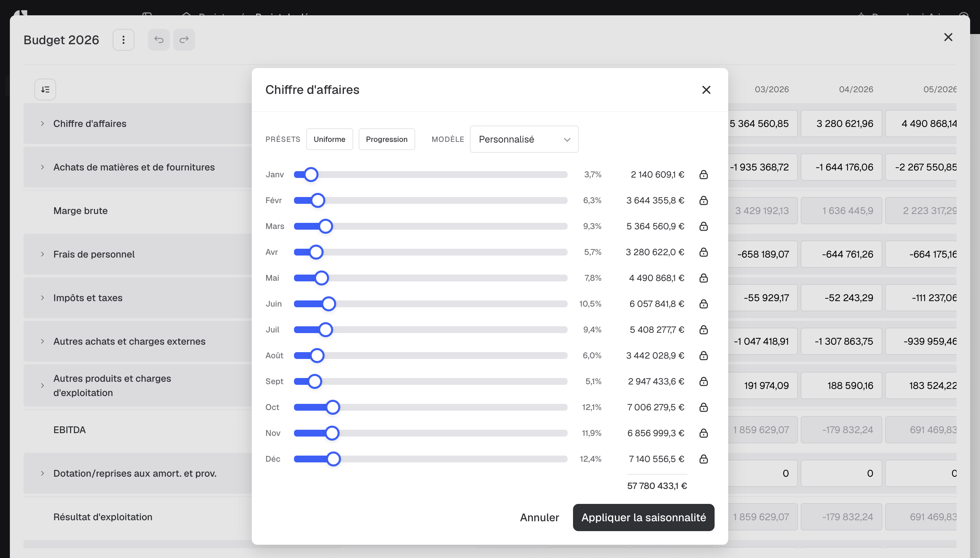Click the three-dot menu next to Budget 2026

(124, 40)
